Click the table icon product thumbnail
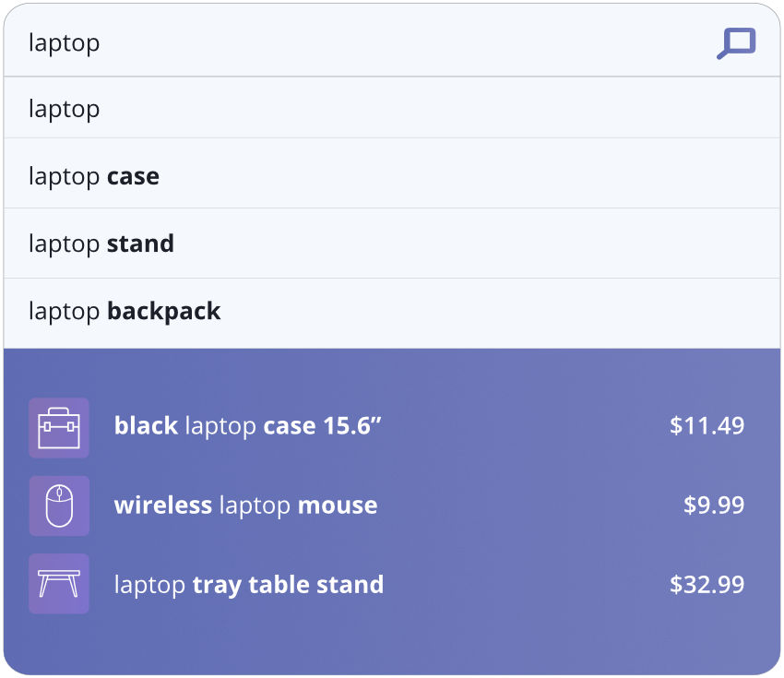784x678 pixels. point(59,584)
